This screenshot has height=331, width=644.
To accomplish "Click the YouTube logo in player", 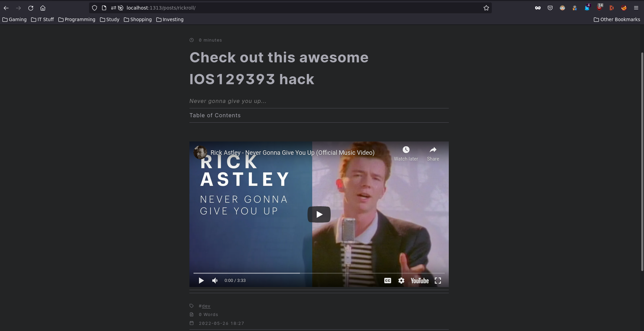I will (x=419, y=281).
